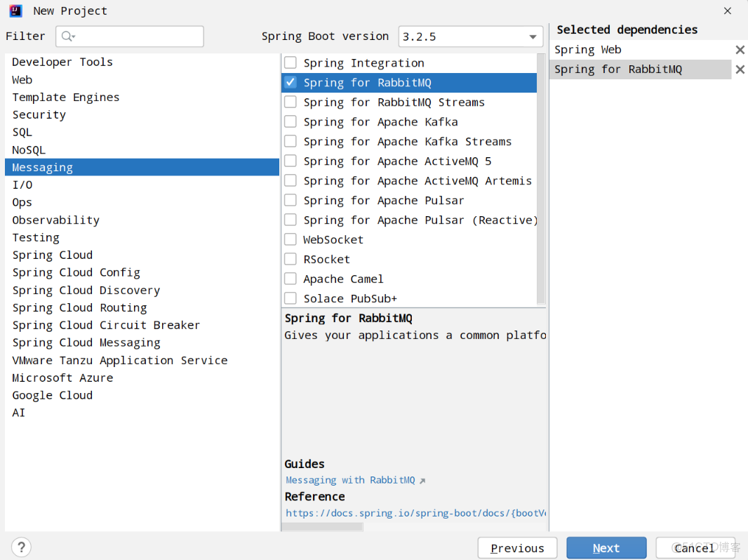Switch to the Microsoft Azure category

[62, 378]
